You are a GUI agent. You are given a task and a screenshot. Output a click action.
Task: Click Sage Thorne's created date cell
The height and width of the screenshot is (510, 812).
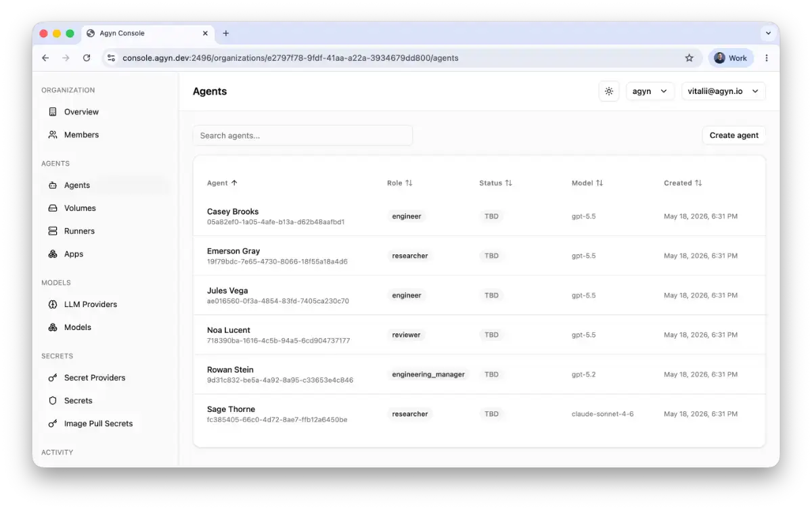(x=700, y=414)
